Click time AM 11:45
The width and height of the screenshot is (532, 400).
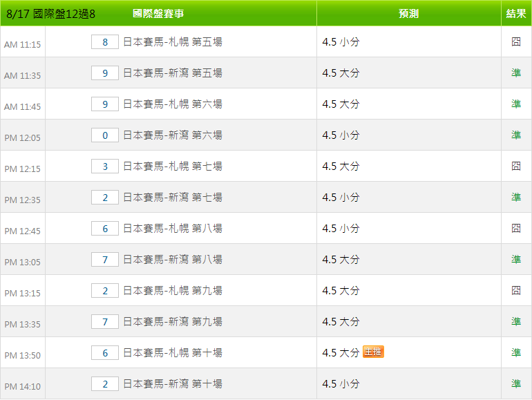pyautogui.click(x=22, y=107)
